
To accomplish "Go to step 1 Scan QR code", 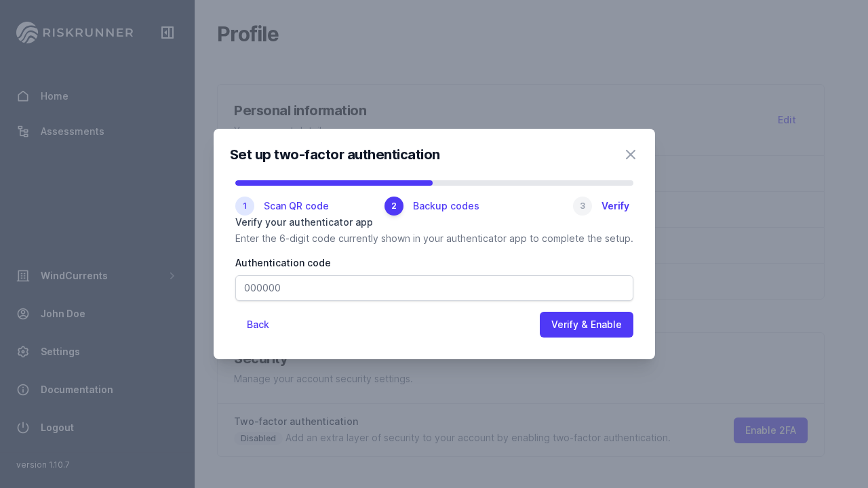I will 282,206.
